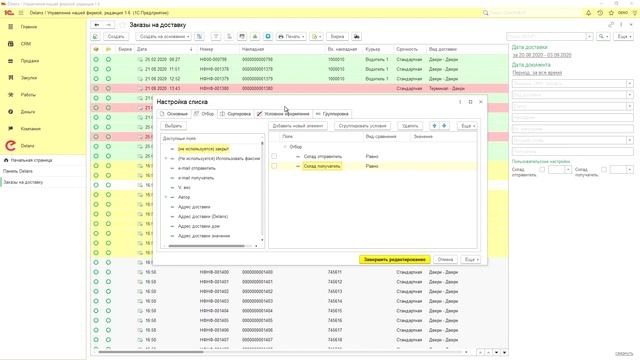The image size is (640, 360).
Task: Select Адрес доставки in available fields
Action: [194, 207]
